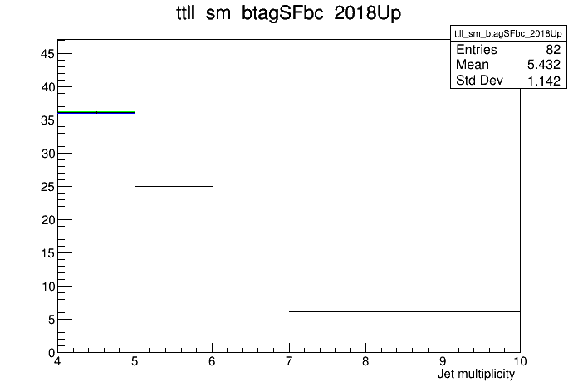Click x-axis label 7
This screenshot has width=578, height=392.
coord(289,361)
